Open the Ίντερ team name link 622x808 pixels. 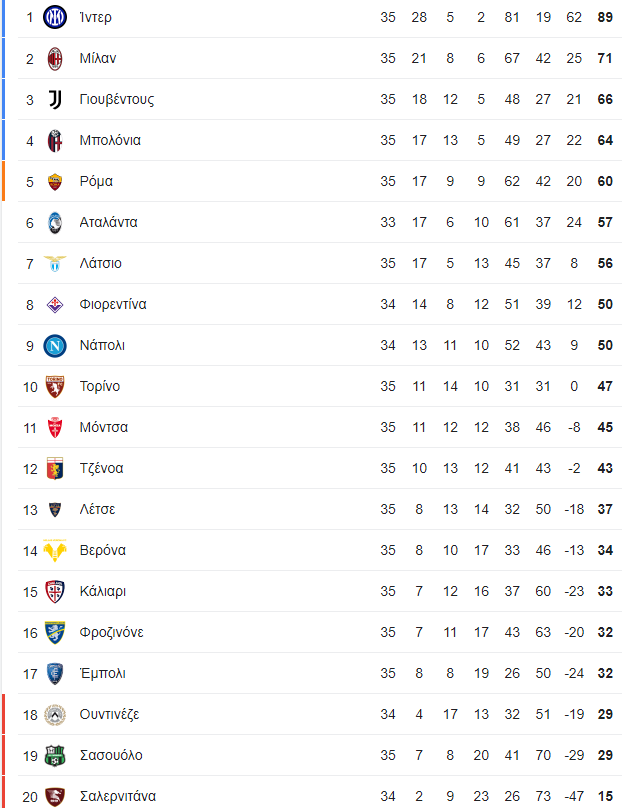95,17
